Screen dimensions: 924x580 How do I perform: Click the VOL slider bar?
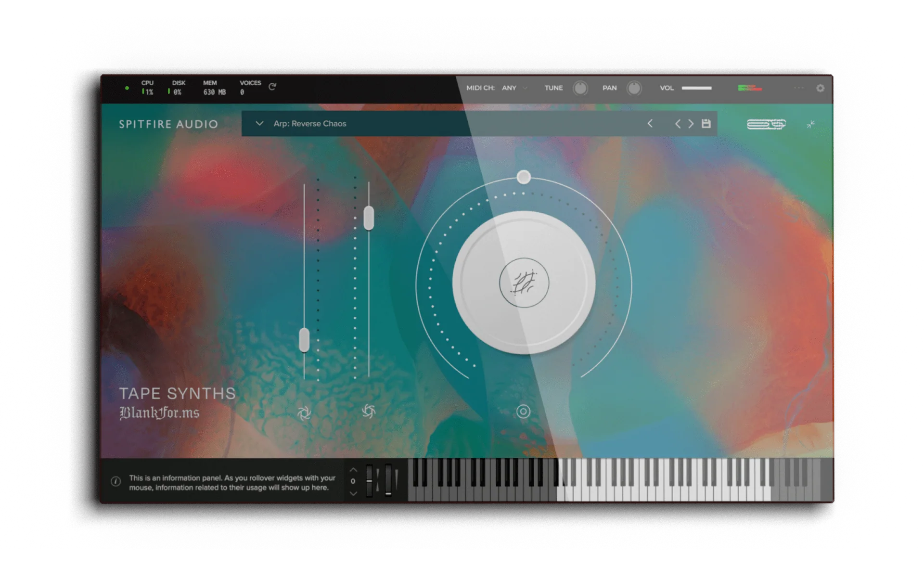click(696, 88)
